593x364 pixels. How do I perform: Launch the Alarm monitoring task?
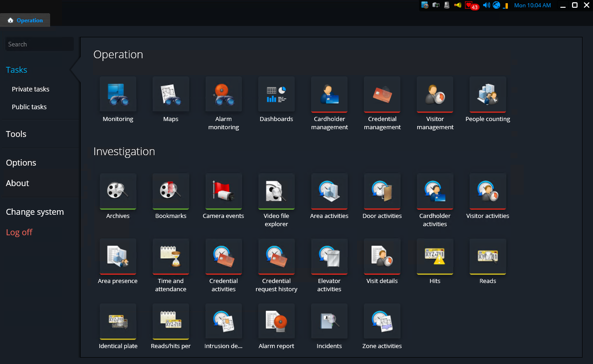(224, 94)
